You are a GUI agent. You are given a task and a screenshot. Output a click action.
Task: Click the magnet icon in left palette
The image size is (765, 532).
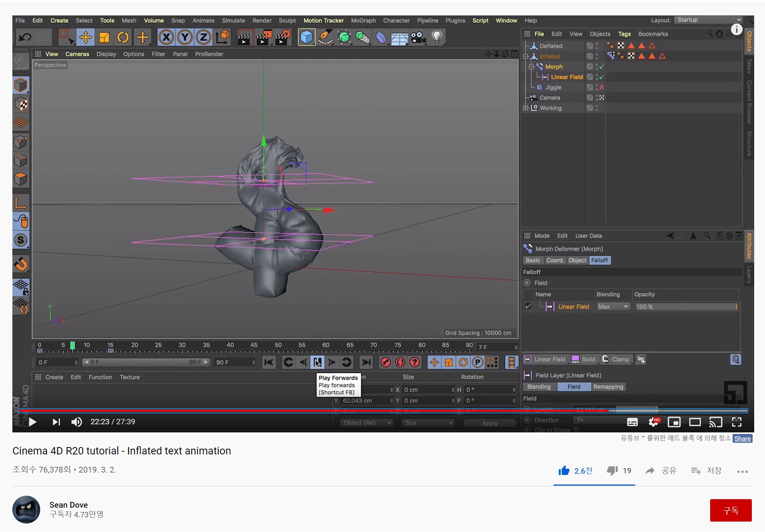[x=21, y=264]
